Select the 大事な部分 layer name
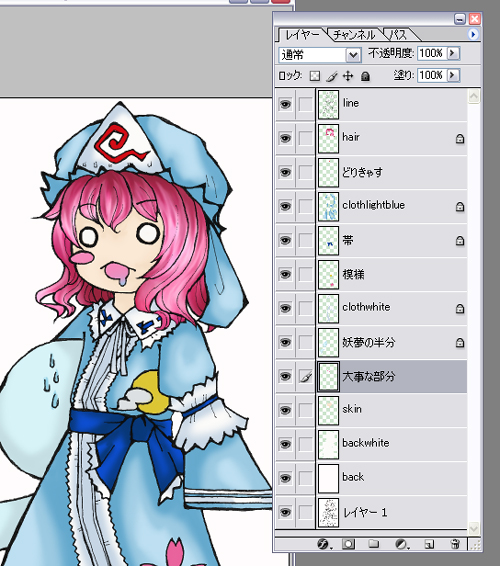This screenshot has height=566, width=500. tap(369, 376)
